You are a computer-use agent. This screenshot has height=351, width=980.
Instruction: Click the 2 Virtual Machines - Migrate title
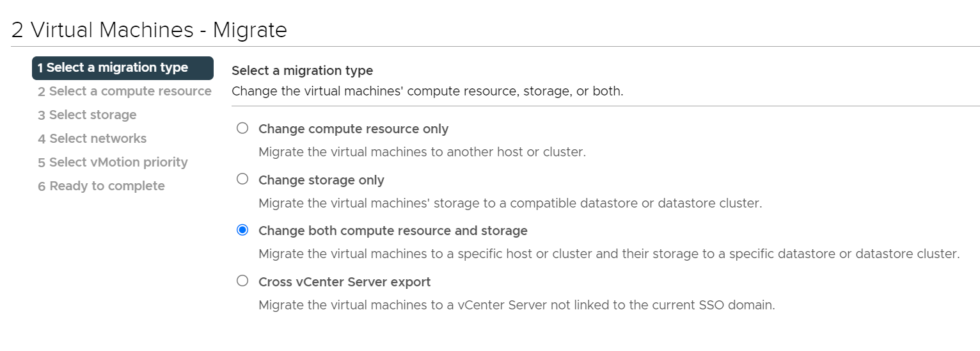[x=149, y=30]
